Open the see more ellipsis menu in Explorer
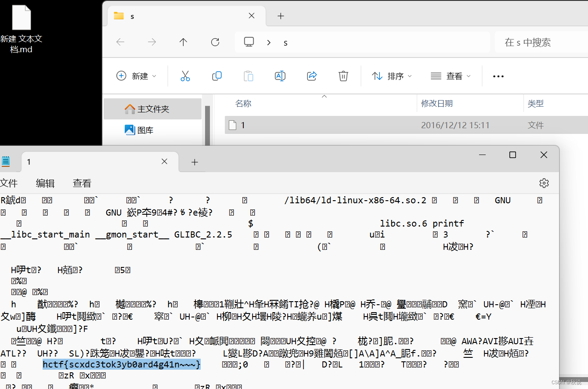This screenshot has height=389, width=588. coord(498,76)
